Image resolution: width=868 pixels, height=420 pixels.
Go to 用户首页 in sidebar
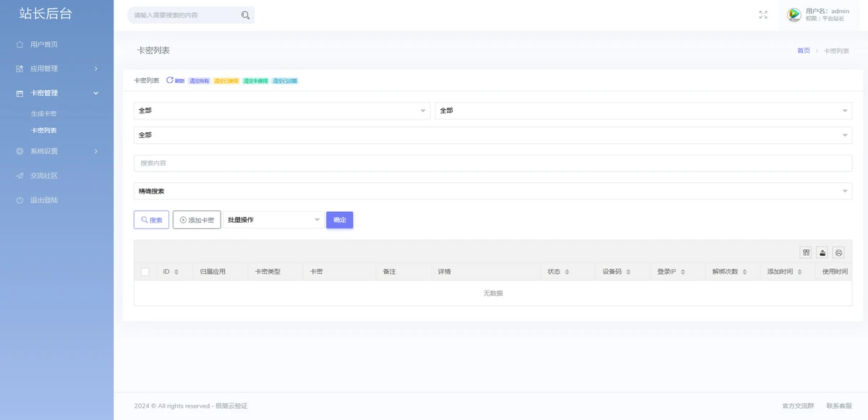[x=43, y=45]
